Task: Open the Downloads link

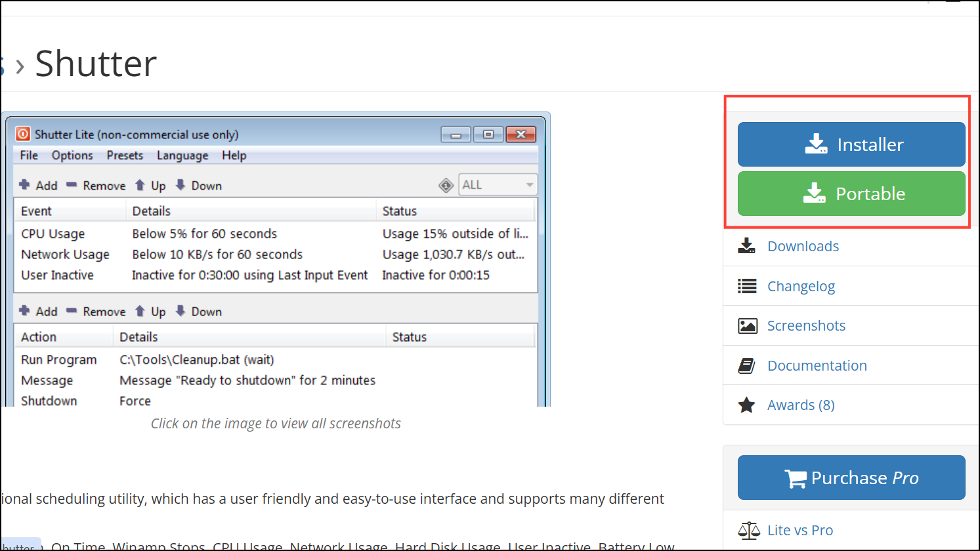Action: (803, 246)
